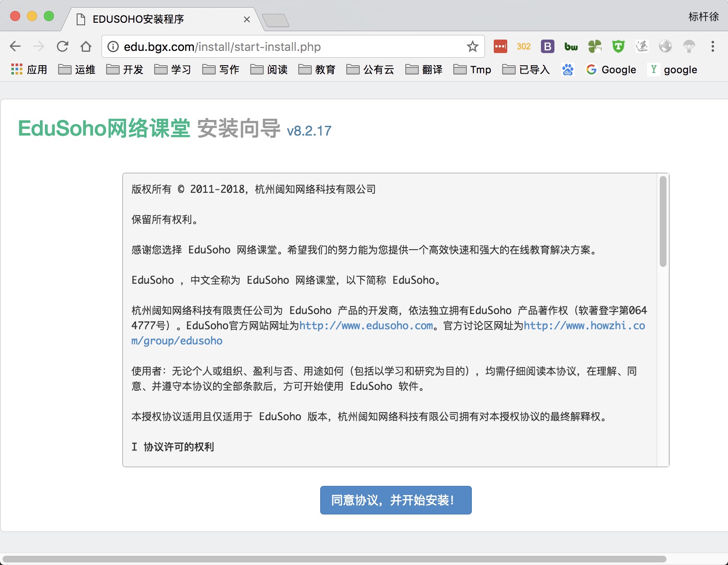The width and height of the screenshot is (728, 565).
Task: Open a new browser tab
Action: click(x=276, y=20)
